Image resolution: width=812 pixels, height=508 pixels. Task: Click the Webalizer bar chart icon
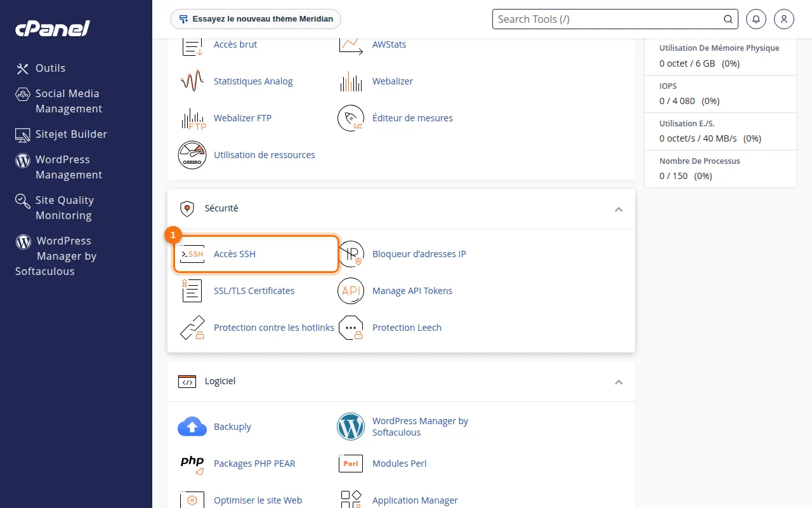click(351, 81)
